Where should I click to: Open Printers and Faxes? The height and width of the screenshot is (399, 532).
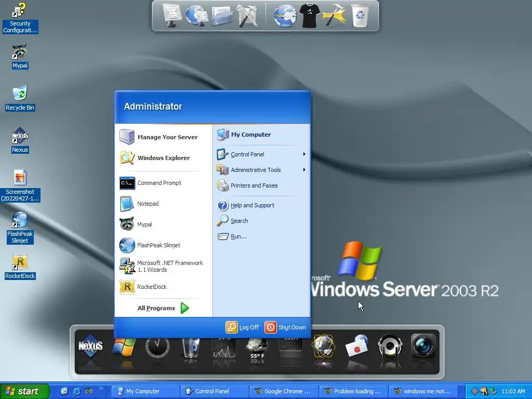point(261,185)
